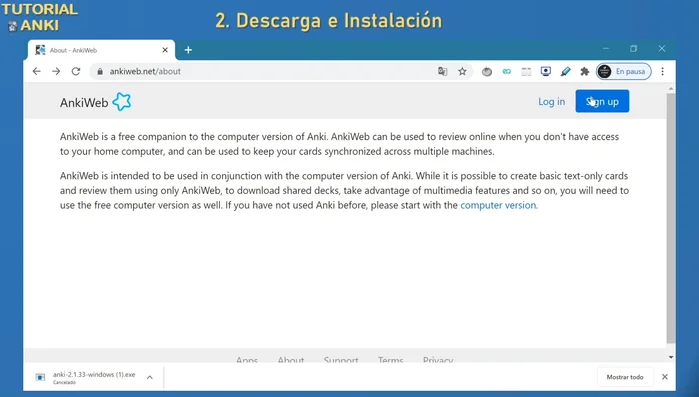Open the Terms footer link
This screenshot has width=699, height=397.
pyautogui.click(x=391, y=360)
